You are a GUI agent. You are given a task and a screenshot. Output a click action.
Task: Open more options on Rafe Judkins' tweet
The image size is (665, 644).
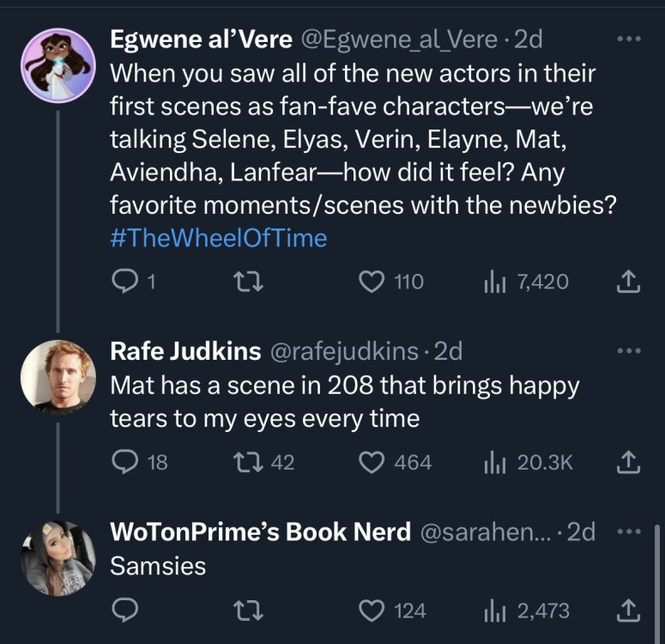629,351
